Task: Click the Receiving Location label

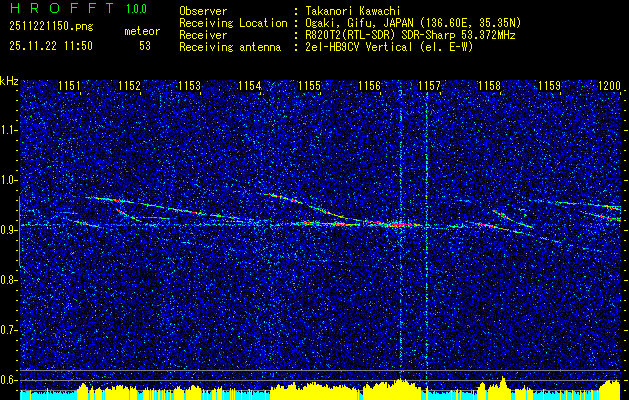Action: (x=233, y=23)
